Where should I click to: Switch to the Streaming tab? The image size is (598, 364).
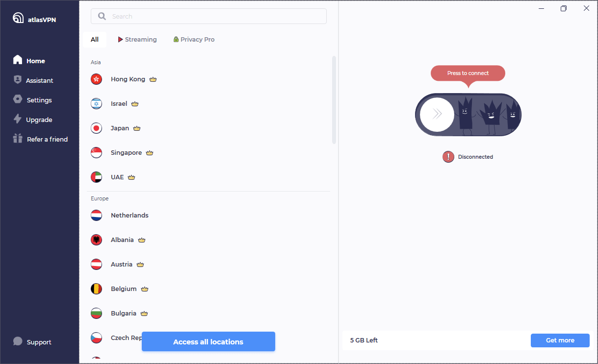(137, 40)
